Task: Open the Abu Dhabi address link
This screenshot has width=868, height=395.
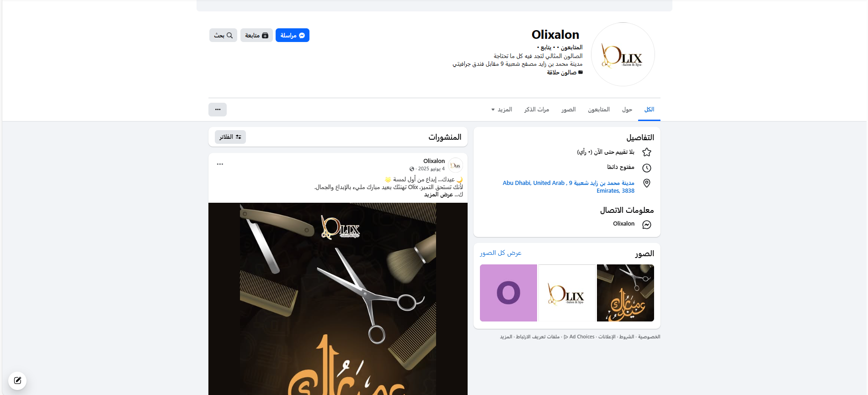Action: coord(569,187)
